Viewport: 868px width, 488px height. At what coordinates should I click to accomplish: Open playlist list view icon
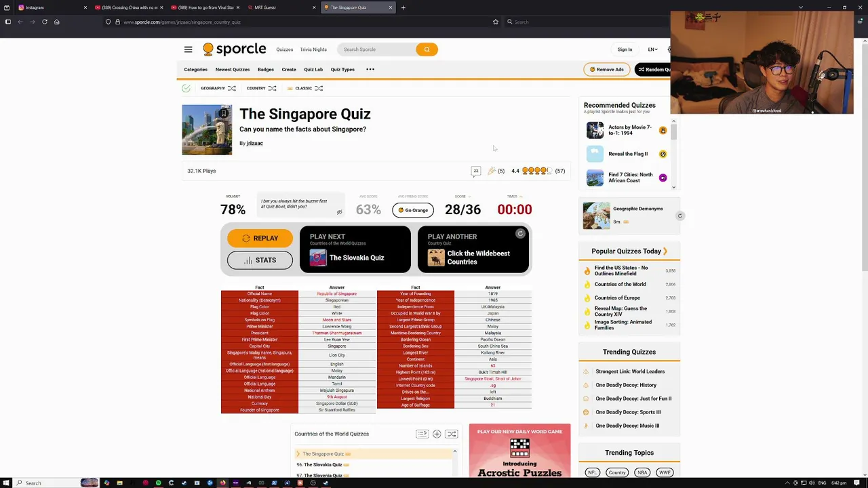422,434
